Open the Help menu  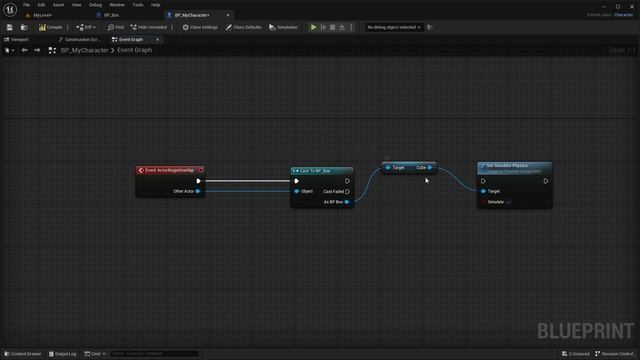click(156, 5)
